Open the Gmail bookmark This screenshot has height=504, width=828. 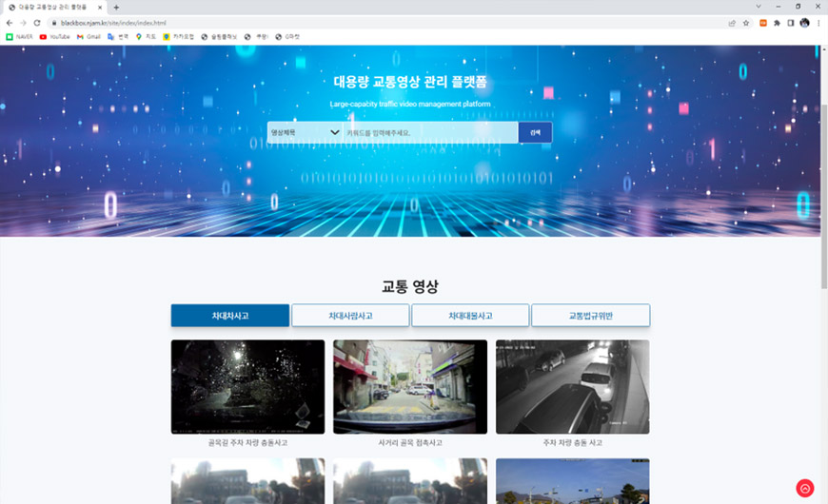click(89, 36)
